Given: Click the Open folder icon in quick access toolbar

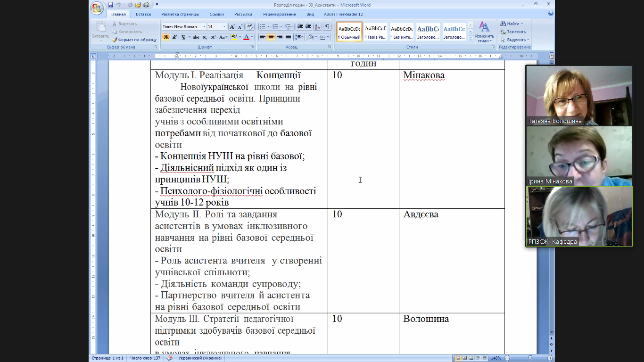Looking at the screenshot, I should (138, 5).
